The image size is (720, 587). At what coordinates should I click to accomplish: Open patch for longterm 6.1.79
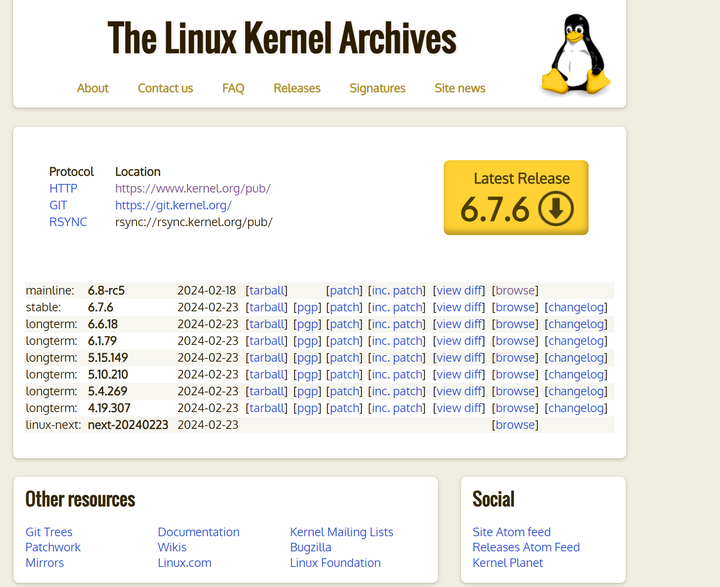point(344,341)
